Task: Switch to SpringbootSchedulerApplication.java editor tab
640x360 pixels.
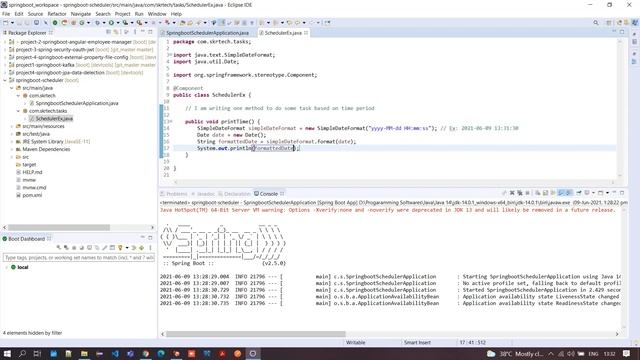Action: coord(207,33)
